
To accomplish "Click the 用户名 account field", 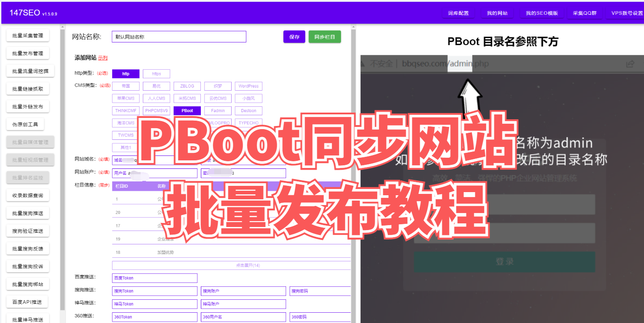I will pos(154,173).
